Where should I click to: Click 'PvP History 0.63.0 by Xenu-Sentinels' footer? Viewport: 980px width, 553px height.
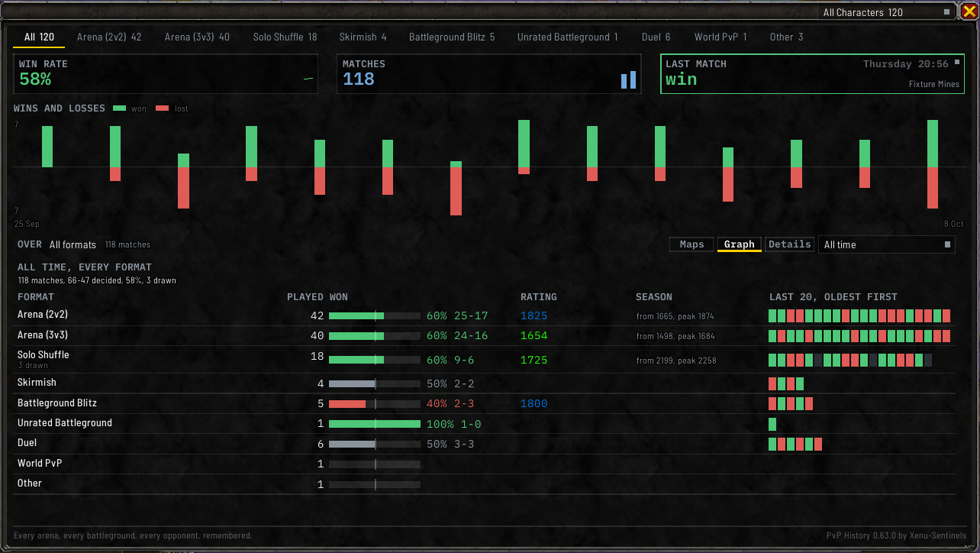(896, 535)
